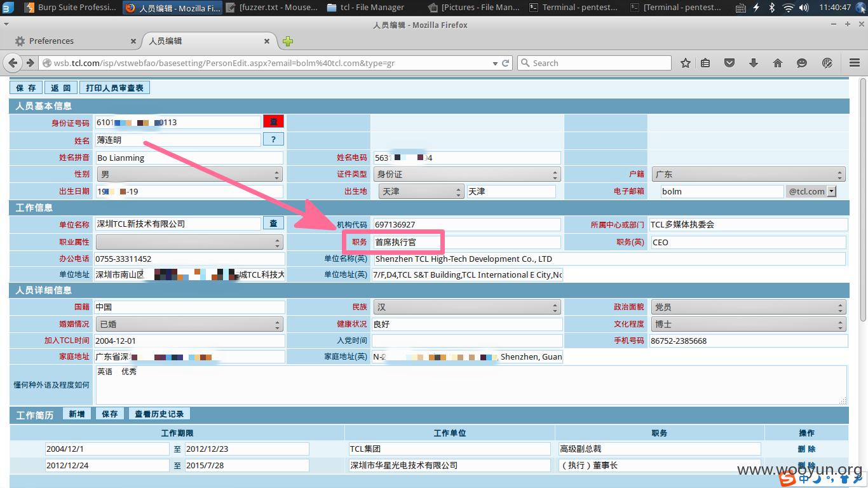Screen dimensions: 868x488
Task: Open a new tab with the green plus
Action: coord(288,41)
